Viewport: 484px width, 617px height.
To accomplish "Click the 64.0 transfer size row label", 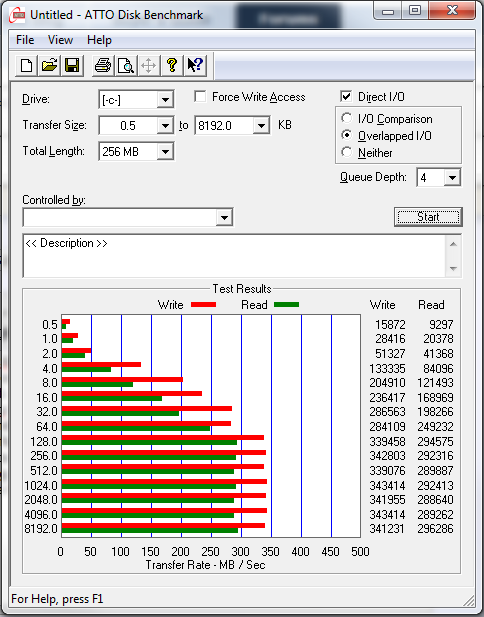I will (x=47, y=427).
